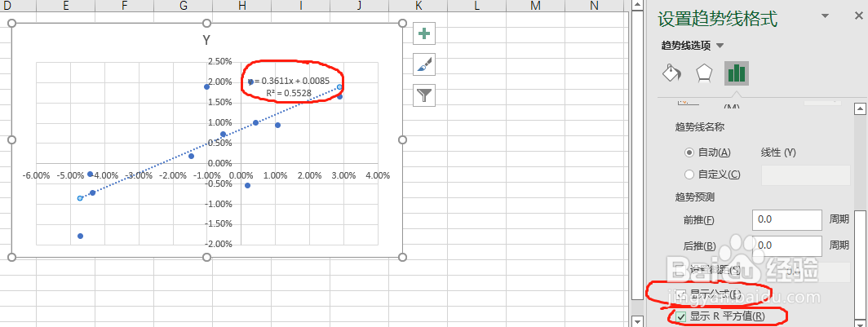Viewport: 868px width, 327px height.
Task: Click the 4.00% horizontal axis label
Action: click(x=378, y=175)
